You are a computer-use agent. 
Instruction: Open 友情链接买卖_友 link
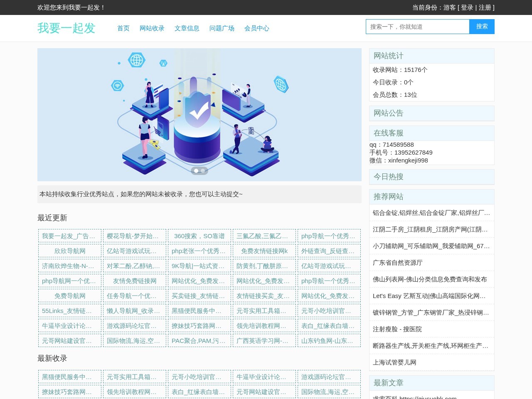[x=264, y=296]
